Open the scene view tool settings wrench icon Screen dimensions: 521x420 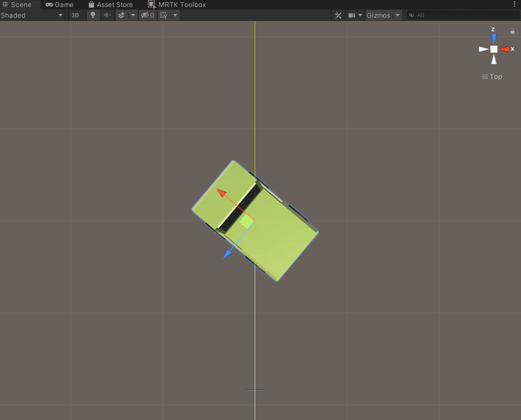(338, 15)
